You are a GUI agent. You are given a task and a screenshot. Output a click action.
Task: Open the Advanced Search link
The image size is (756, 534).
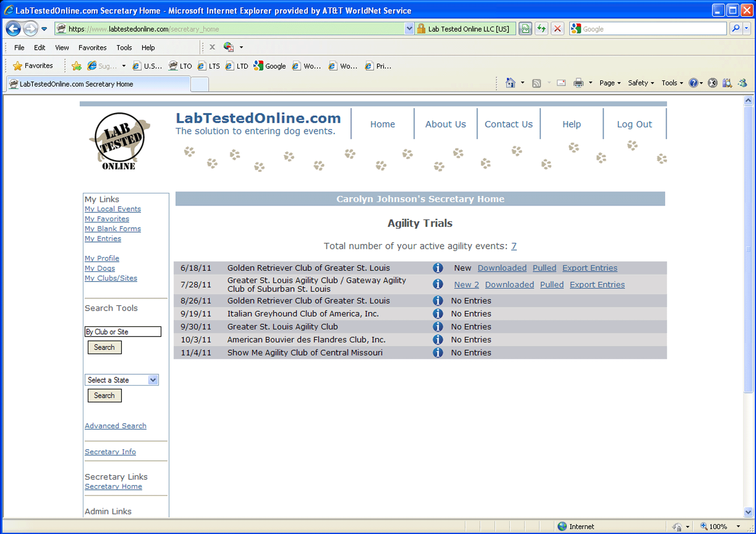(115, 426)
